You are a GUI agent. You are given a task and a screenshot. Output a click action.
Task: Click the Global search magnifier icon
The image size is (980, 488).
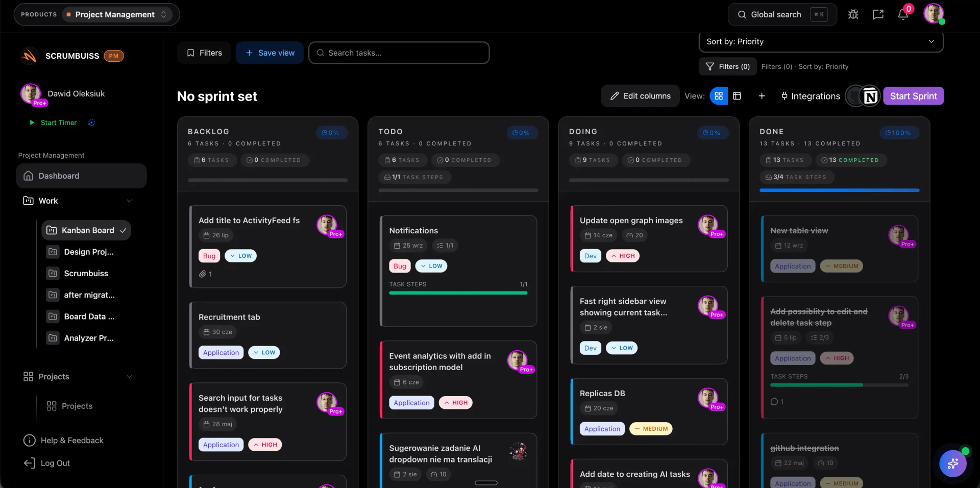[743, 14]
